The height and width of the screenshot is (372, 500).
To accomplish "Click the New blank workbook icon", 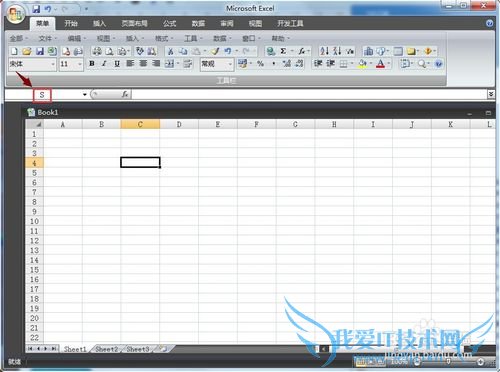I will click(14, 51).
